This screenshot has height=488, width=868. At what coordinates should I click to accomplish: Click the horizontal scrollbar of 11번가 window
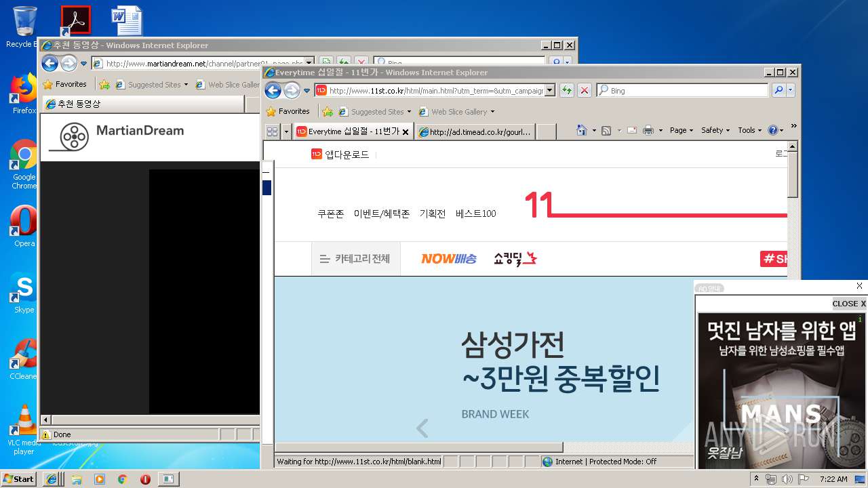click(418, 447)
